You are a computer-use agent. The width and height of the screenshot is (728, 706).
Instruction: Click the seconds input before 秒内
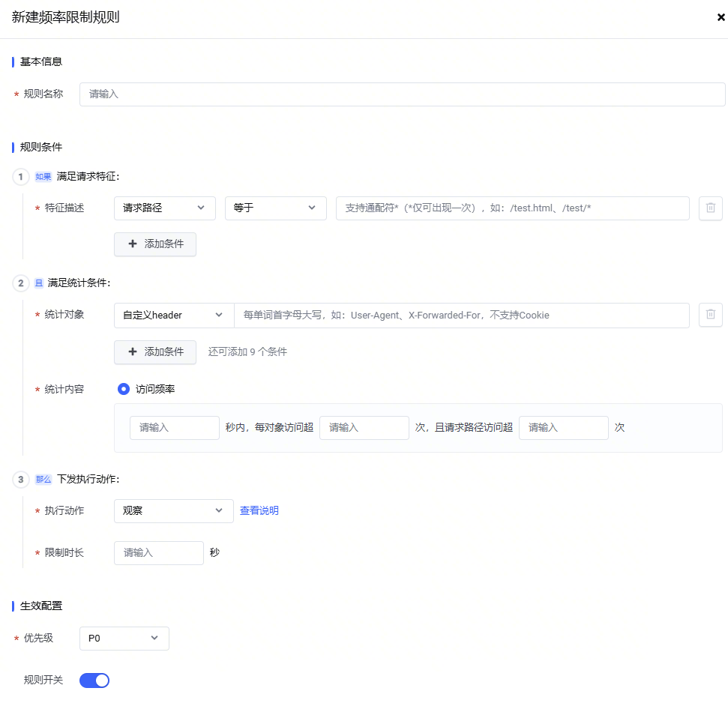click(x=174, y=428)
